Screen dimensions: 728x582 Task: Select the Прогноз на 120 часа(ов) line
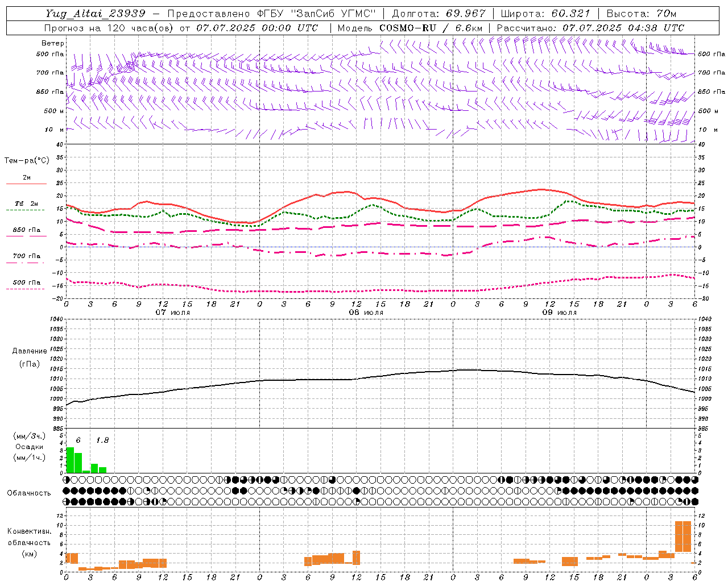click(x=181, y=28)
